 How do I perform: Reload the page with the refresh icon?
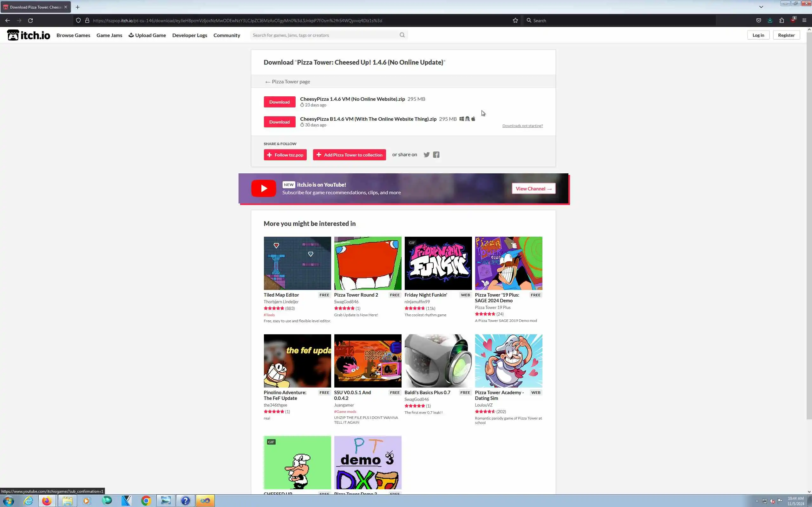(30, 21)
